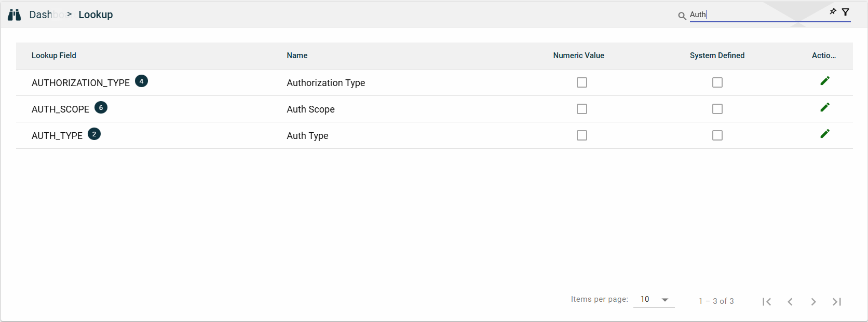Image resolution: width=868 pixels, height=322 pixels.
Task: Sort by the Lookup Field column header
Action: (x=54, y=55)
